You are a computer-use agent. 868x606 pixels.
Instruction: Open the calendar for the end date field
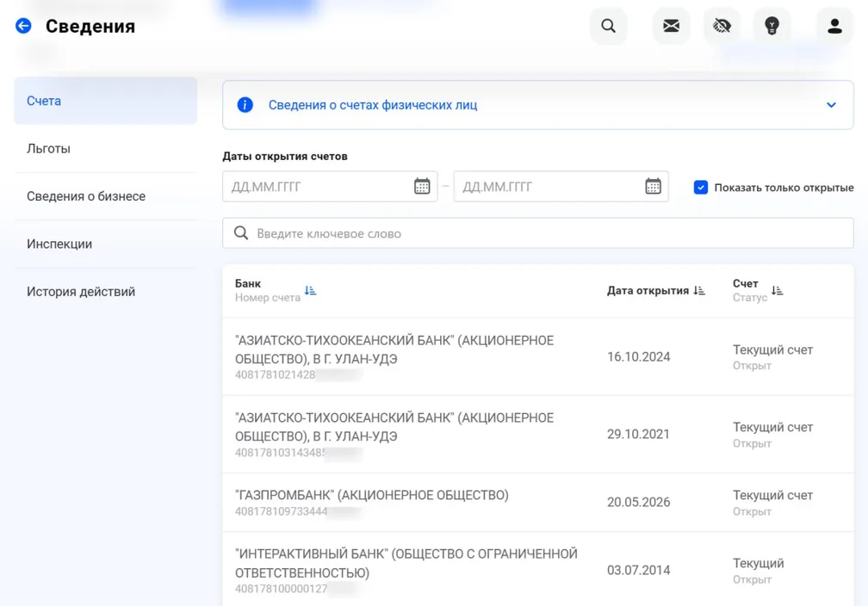654,187
